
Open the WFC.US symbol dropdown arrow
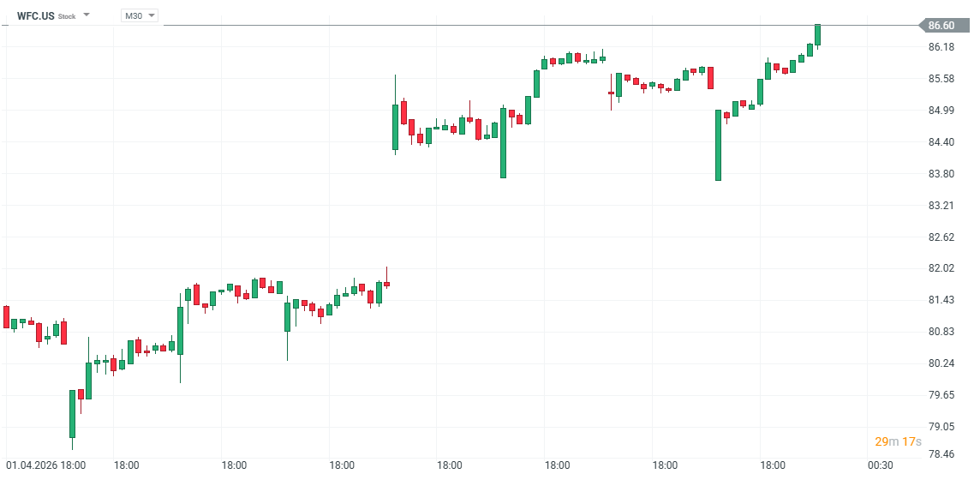pyautogui.click(x=87, y=15)
